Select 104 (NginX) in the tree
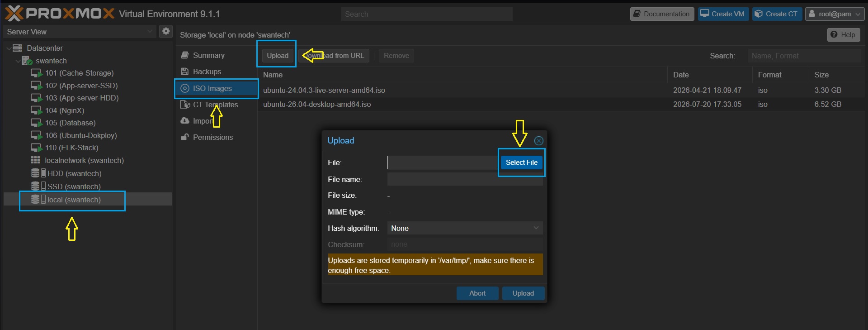Viewport: 868px width, 330px height. point(65,110)
